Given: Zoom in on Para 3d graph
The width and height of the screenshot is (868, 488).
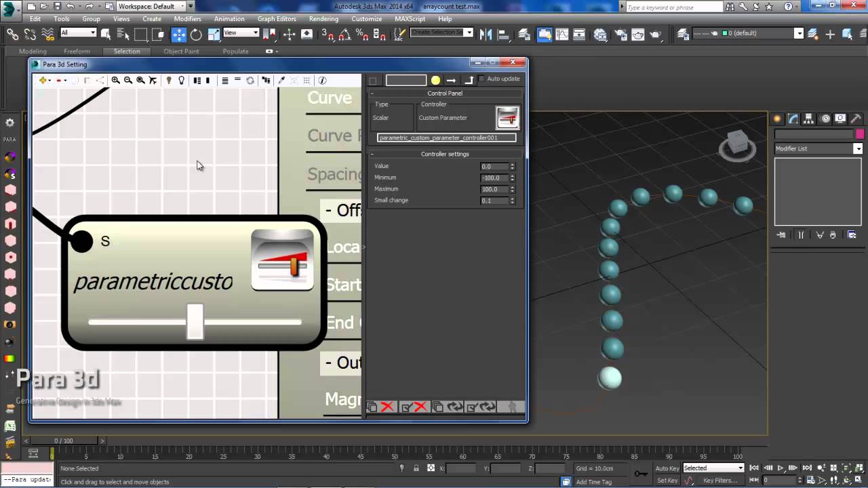Looking at the screenshot, I should [x=115, y=80].
